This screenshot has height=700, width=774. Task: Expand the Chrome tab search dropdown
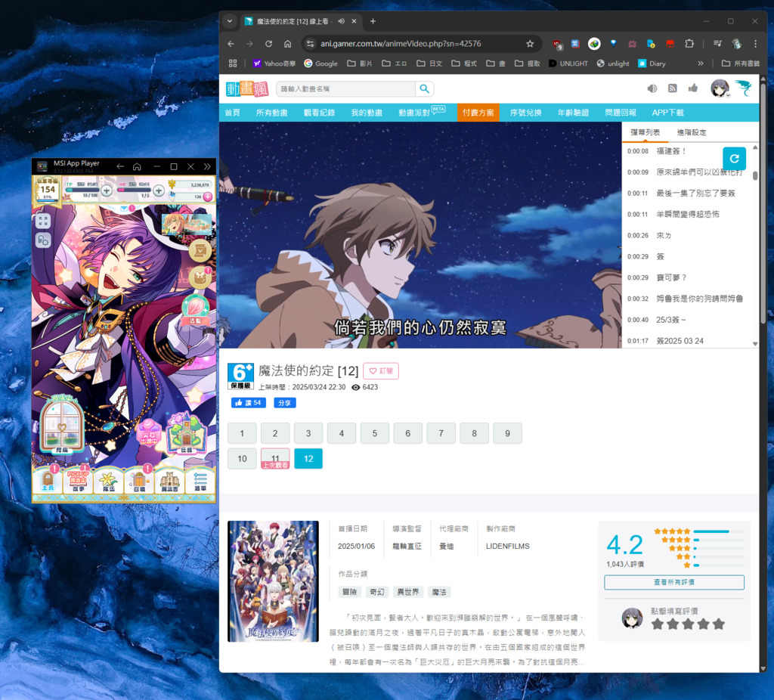tap(230, 21)
